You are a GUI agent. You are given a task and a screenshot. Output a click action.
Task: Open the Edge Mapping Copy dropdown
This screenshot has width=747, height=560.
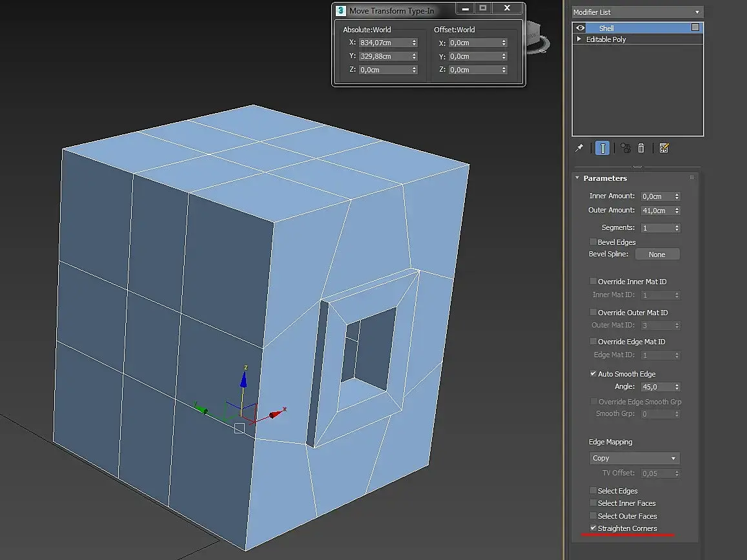(634, 458)
